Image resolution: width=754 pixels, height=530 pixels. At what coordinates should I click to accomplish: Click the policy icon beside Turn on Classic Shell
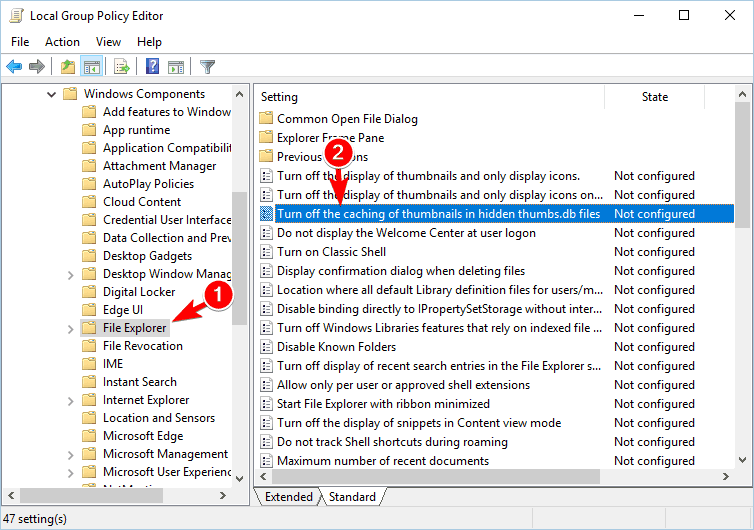coord(266,252)
